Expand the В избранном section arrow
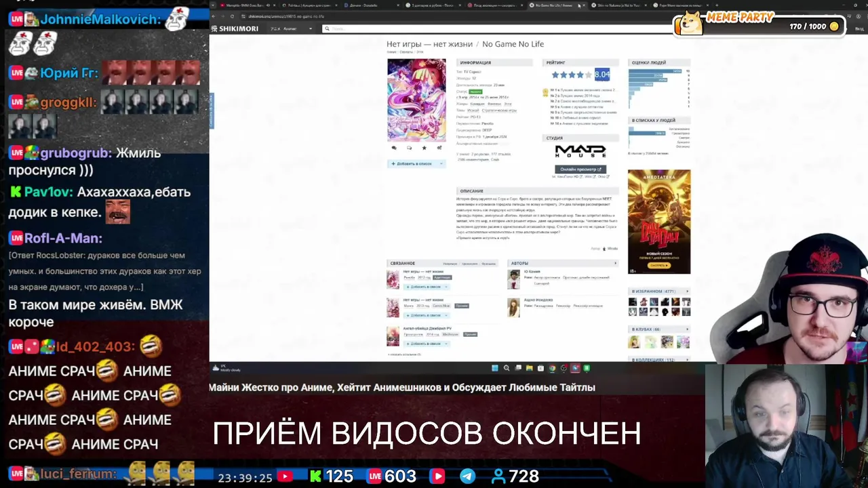This screenshot has width=868, height=488. pos(687,291)
